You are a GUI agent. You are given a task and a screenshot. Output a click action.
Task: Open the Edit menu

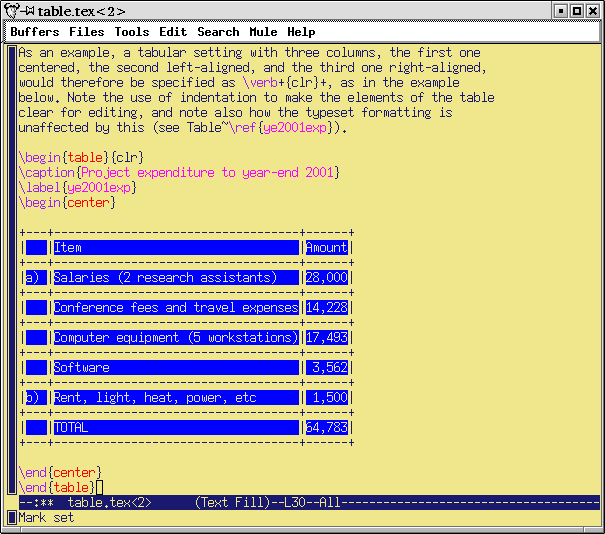pyautogui.click(x=172, y=32)
